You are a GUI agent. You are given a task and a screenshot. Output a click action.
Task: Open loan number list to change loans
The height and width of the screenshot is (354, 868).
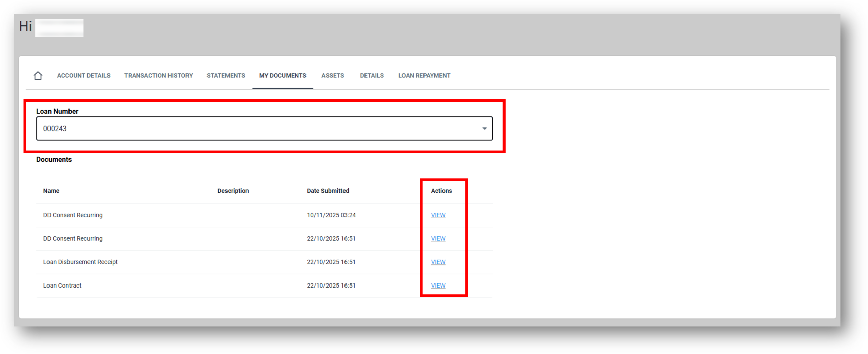[484, 129]
